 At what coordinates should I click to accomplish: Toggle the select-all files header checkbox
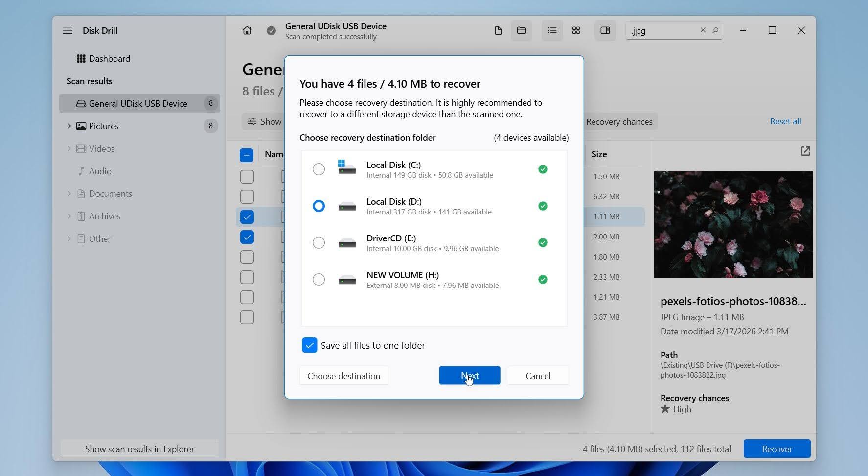pyautogui.click(x=247, y=155)
